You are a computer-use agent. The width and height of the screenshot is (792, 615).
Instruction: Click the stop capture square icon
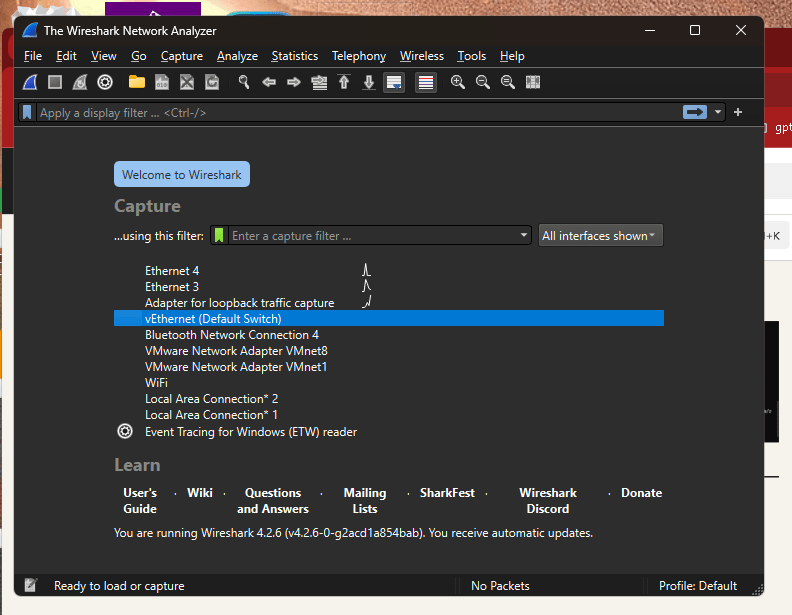coord(55,82)
